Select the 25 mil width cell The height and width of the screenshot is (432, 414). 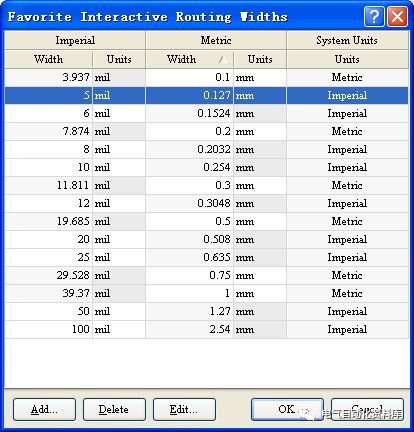[x=49, y=257]
